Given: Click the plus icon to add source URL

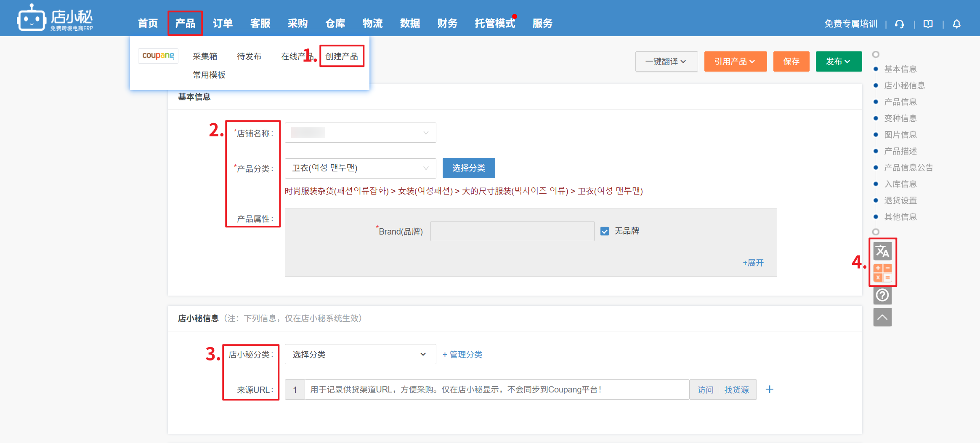Looking at the screenshot, I should [x=769, y=390].
